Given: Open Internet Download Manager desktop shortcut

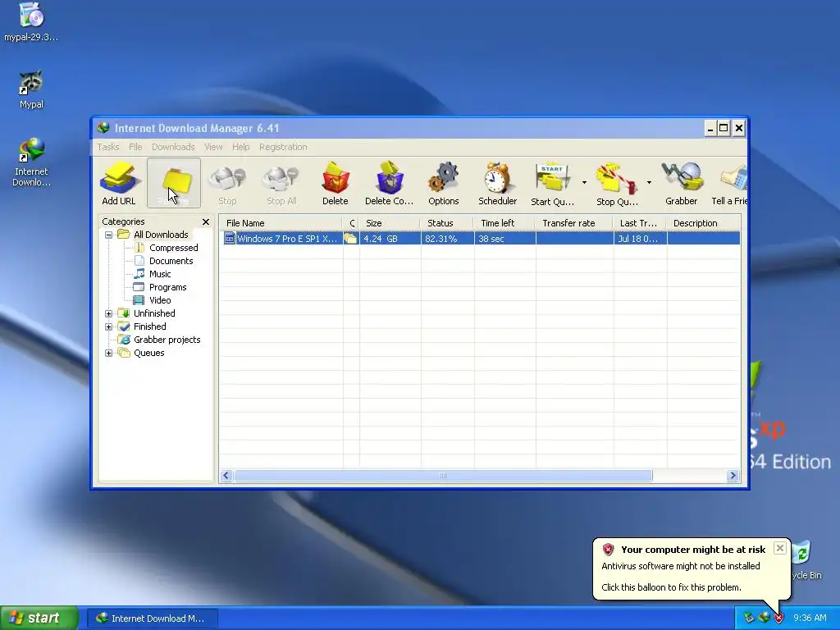Looking at the screenshot, I should click(x=31, y=162).
